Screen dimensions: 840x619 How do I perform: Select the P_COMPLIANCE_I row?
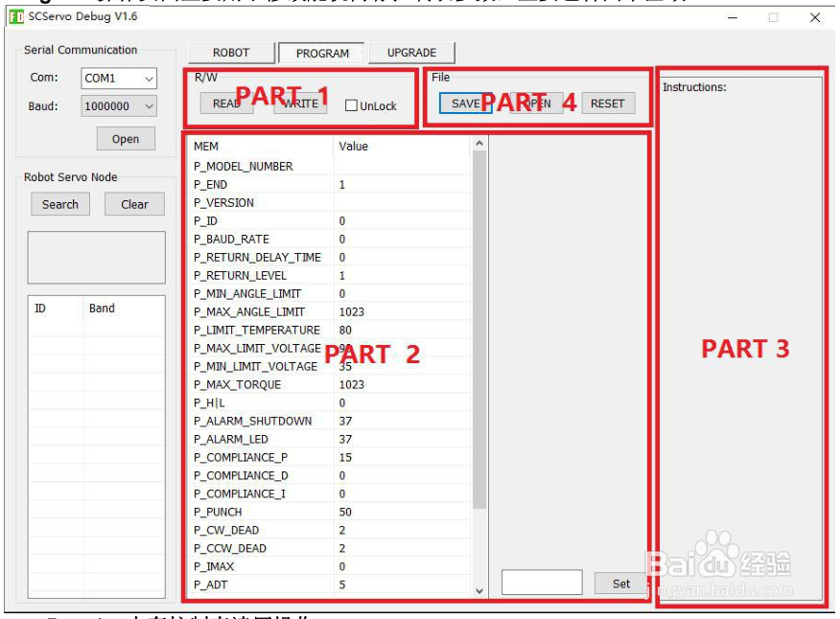point(331,494)
